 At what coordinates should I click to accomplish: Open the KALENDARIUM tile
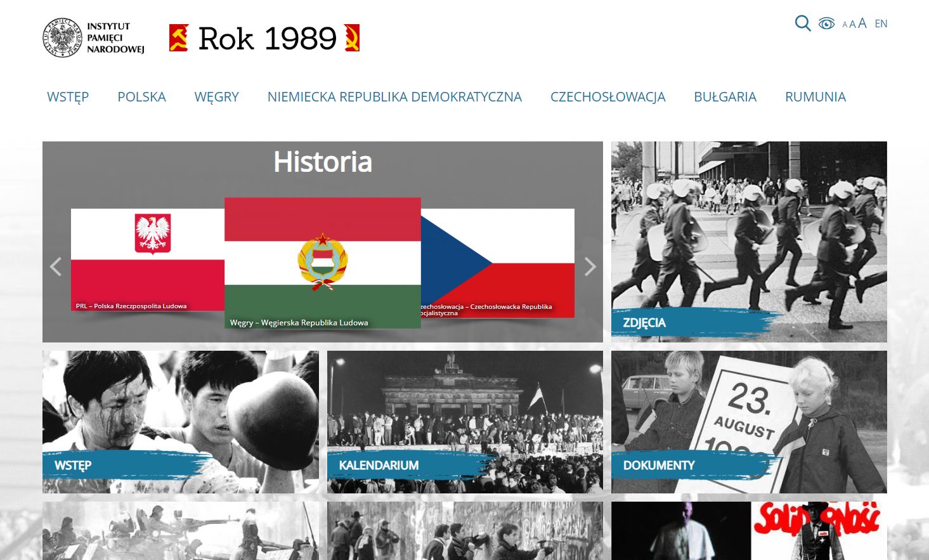(465, 422)
